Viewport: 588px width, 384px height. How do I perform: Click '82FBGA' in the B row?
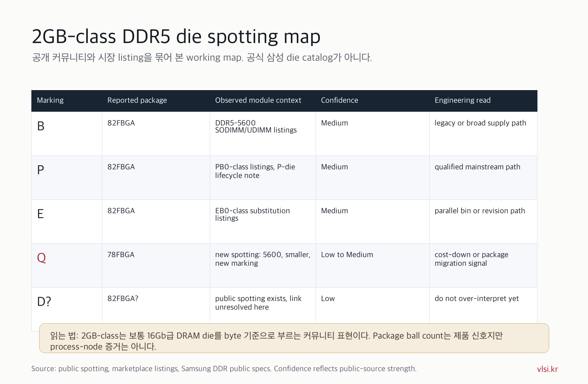121,123
